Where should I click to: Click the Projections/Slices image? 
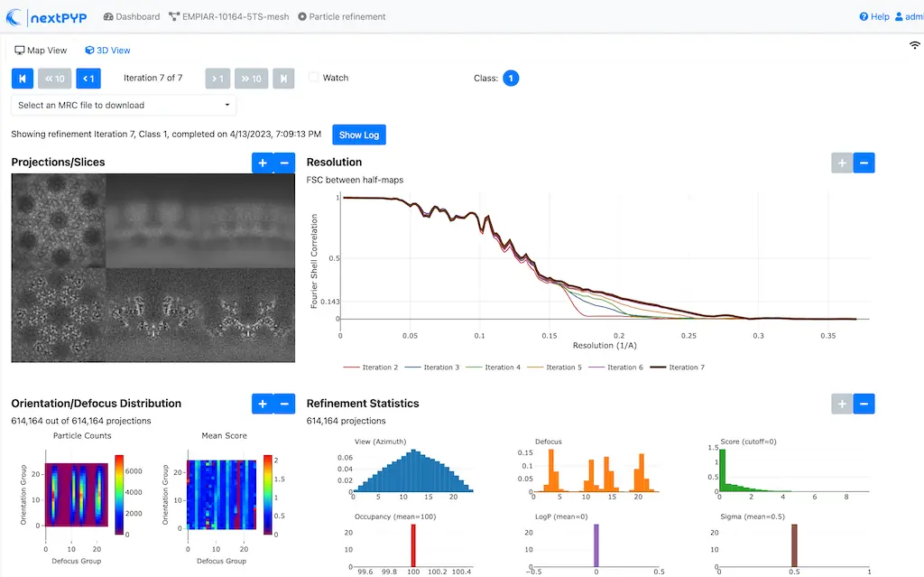pyautogui.click(x=153, y=268)
